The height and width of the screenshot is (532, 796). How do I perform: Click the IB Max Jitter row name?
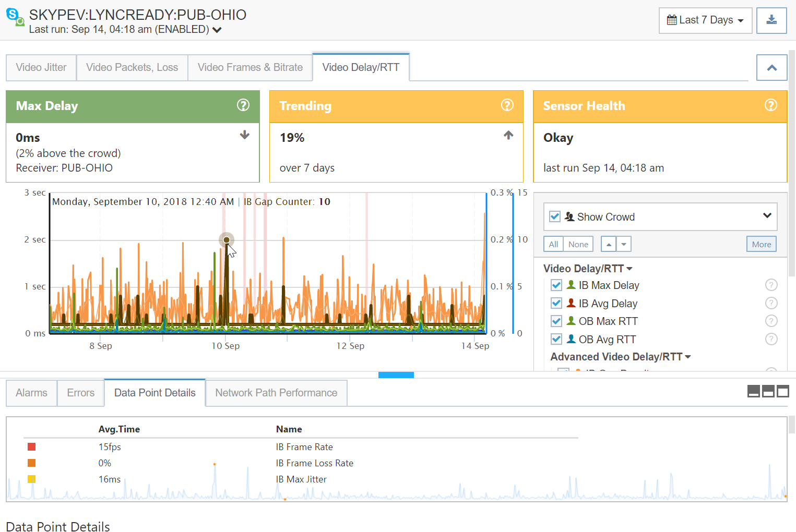point(301,479)
